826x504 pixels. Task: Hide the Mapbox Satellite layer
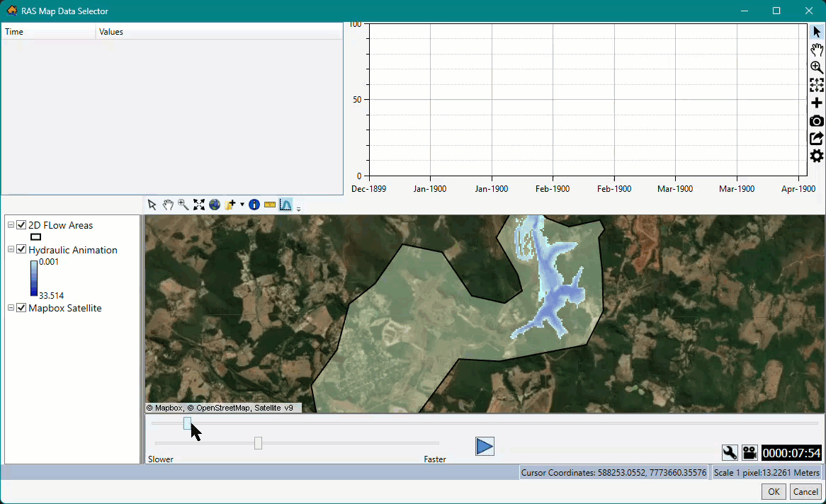click(x=21, y=307)
